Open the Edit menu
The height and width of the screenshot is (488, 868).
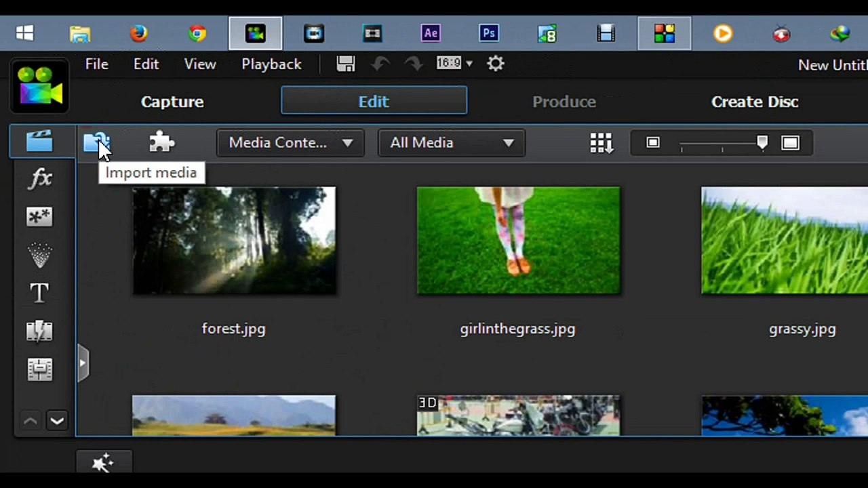tap(146, 64)
